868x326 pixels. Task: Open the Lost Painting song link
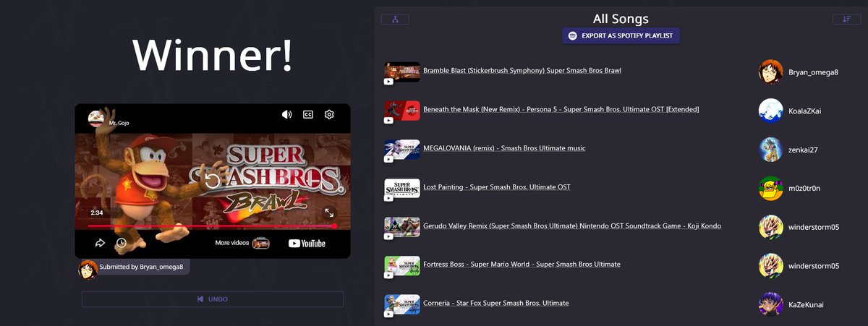pyautogui.click(x=497, y=187)
